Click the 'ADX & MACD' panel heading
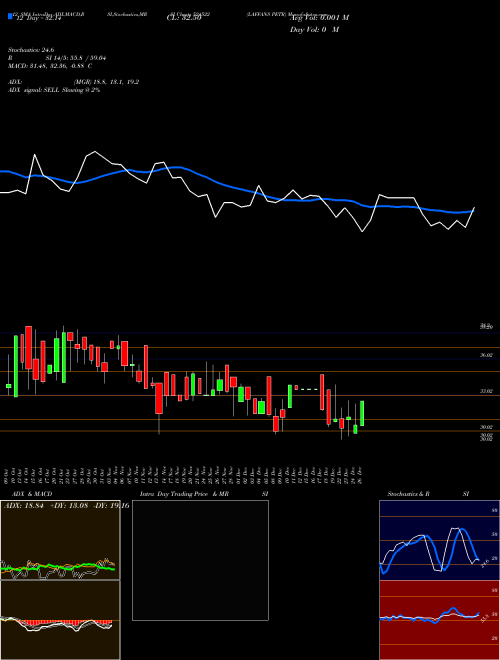Image resolution: width=500 pixels, height=660 pixels. 32,494
